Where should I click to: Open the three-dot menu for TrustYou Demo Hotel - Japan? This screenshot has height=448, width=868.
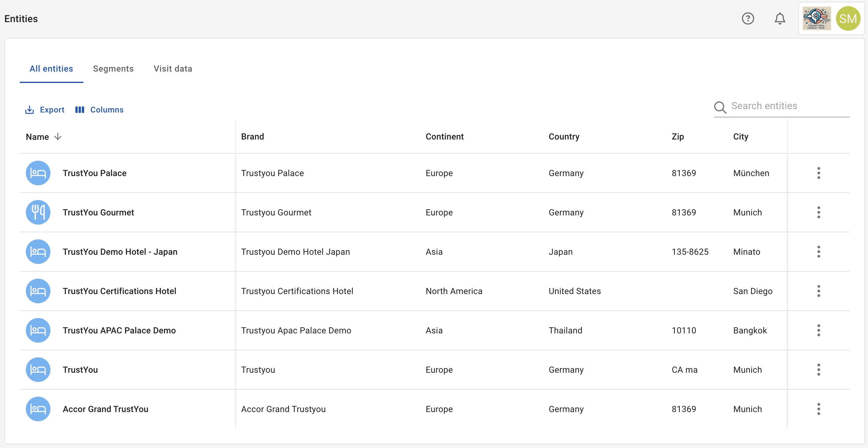[818, 252]
